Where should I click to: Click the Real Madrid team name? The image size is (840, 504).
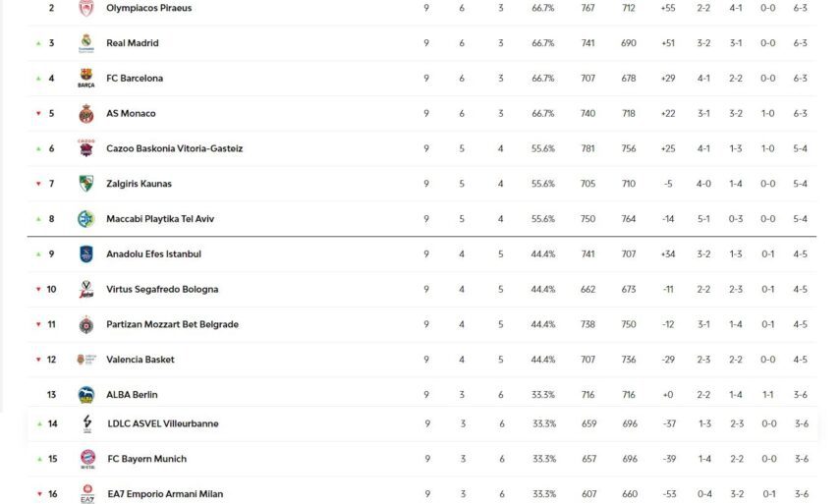point(132,43)
